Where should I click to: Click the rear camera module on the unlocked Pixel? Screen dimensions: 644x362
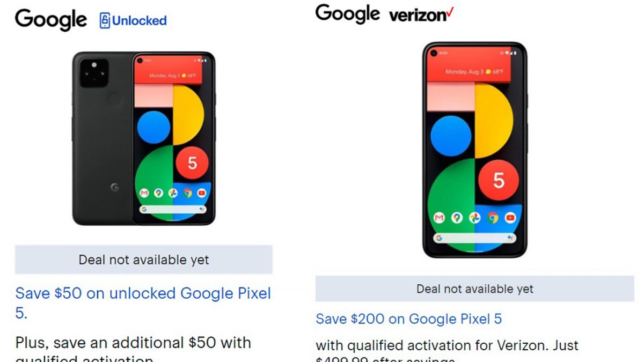pos(94,73)
